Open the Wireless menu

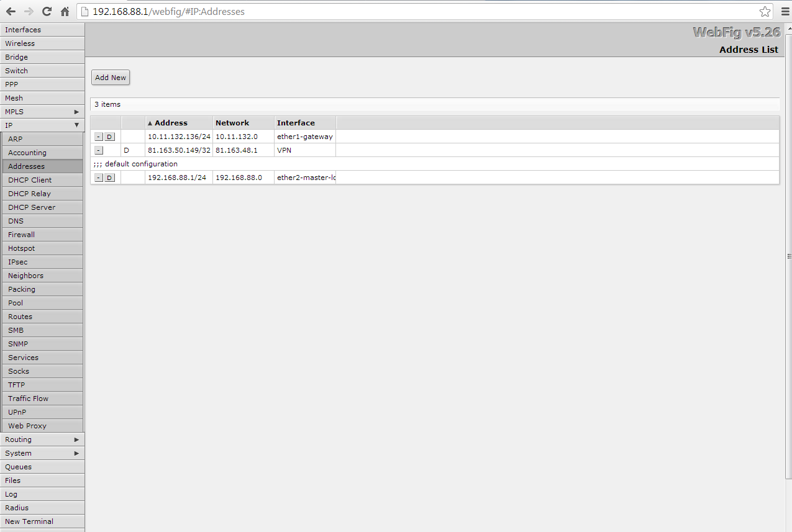tap(42, 43)
